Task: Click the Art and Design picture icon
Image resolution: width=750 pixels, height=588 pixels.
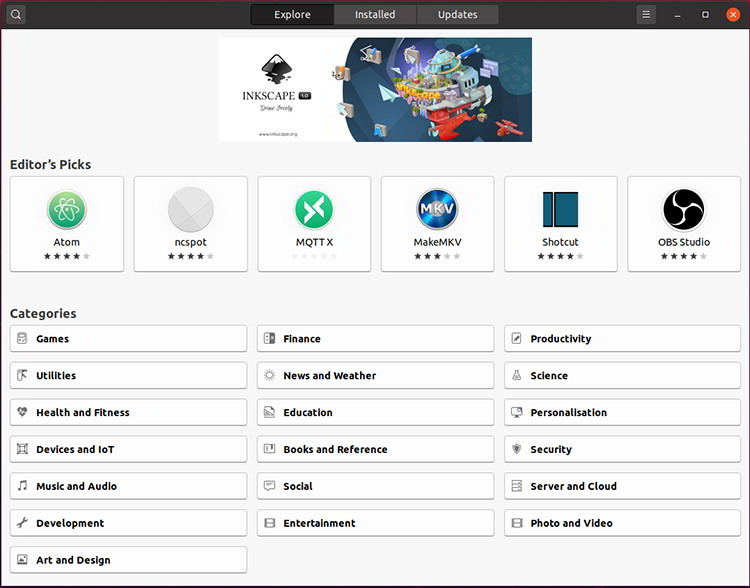Action: [x=22, y=559]
